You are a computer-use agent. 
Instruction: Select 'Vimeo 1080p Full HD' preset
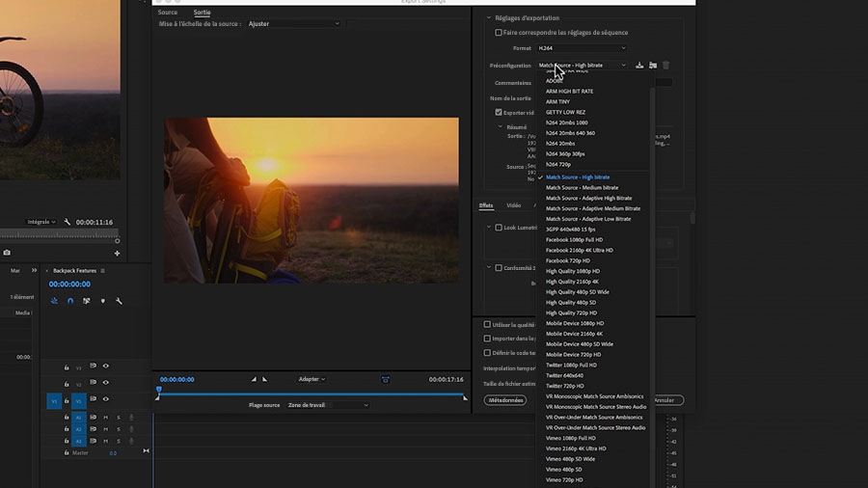pyautogui.click(x=573, y=438)
